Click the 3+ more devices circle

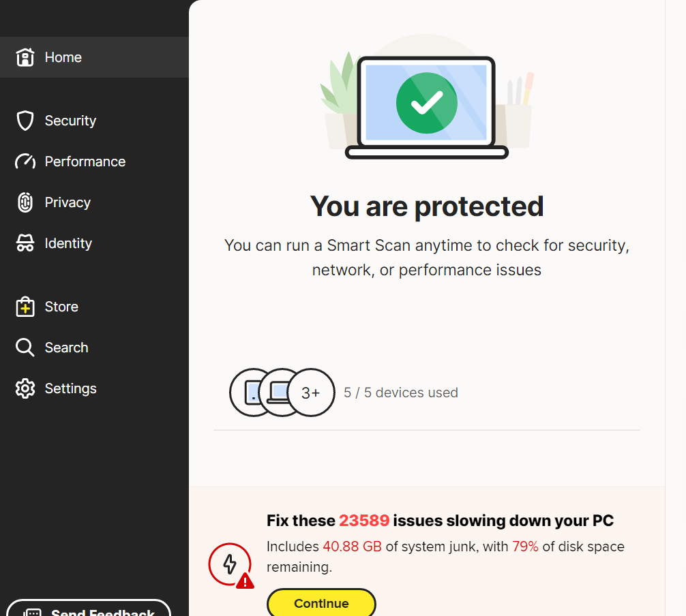point(311,392)
